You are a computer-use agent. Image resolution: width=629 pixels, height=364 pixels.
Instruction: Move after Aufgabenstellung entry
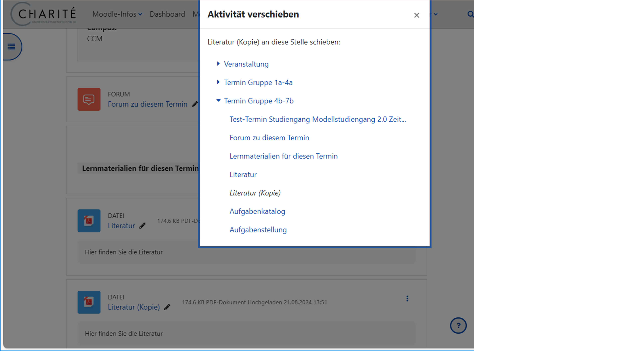point(258,230)
